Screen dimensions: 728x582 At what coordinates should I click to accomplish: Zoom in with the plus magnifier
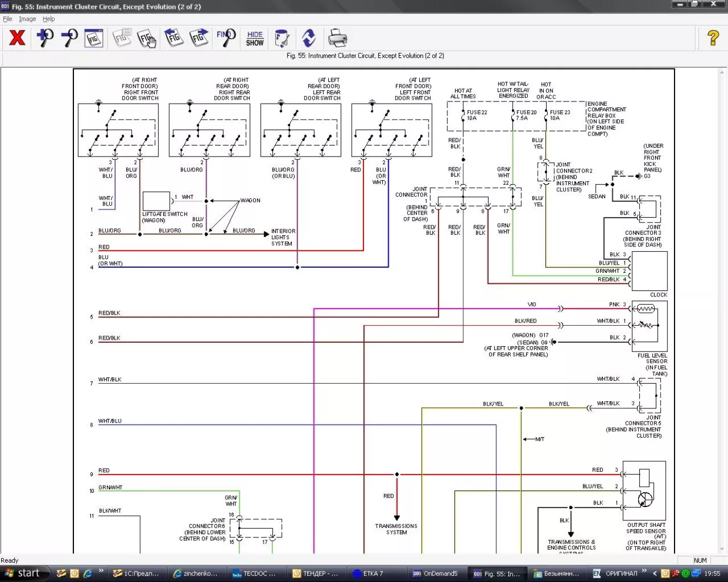coord(45,38)
